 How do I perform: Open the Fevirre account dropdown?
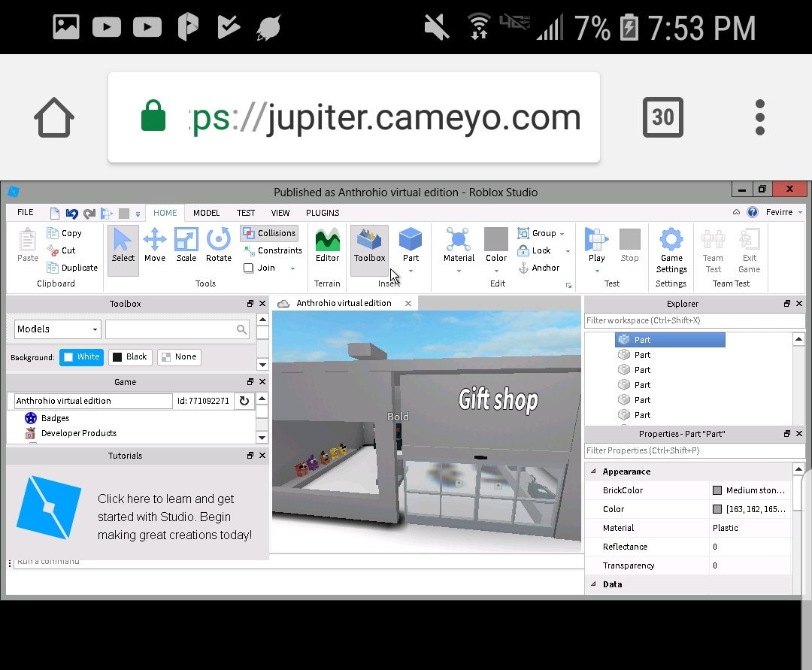click(x=784, y=212)
